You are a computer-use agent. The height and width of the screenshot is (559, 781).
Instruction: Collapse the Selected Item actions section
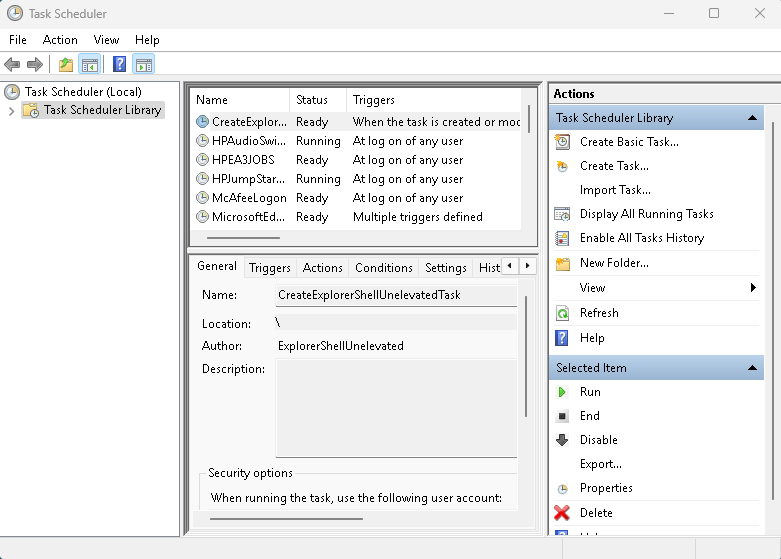[x=752, y=368]
